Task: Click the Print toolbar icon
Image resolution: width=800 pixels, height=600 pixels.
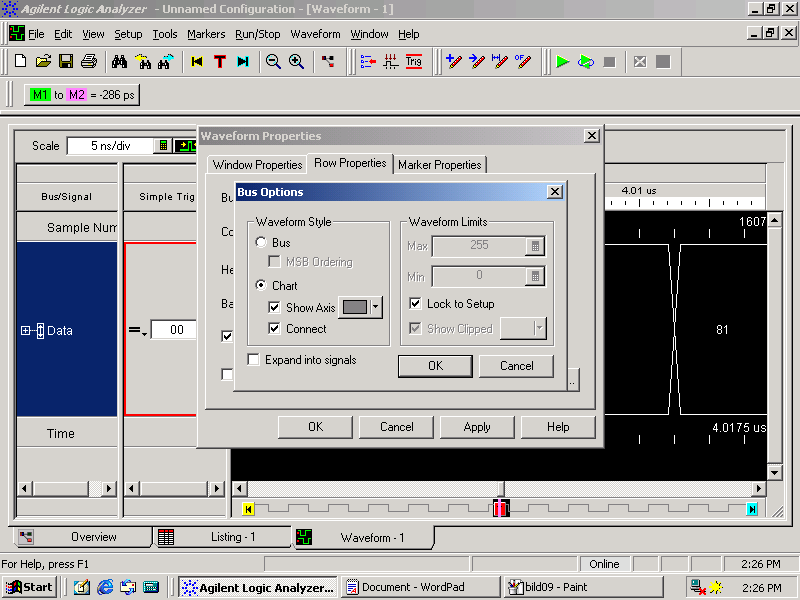Action: (89, 62)
